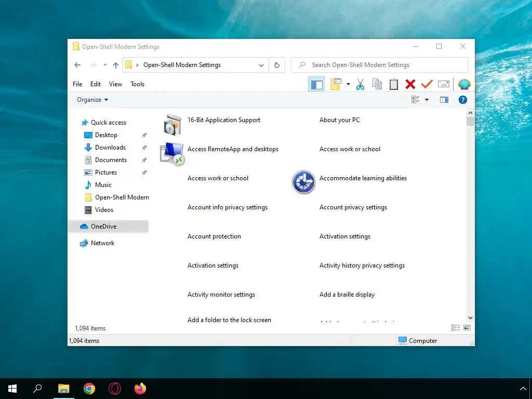Image resolution: width=532 pixels, height=399 pixels.
Task: Select the Account protection item
Action: tap(214, 236)
